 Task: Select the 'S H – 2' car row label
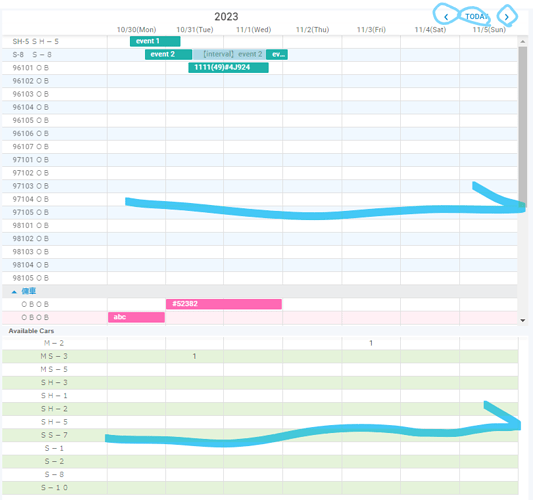tap(54, 409)
